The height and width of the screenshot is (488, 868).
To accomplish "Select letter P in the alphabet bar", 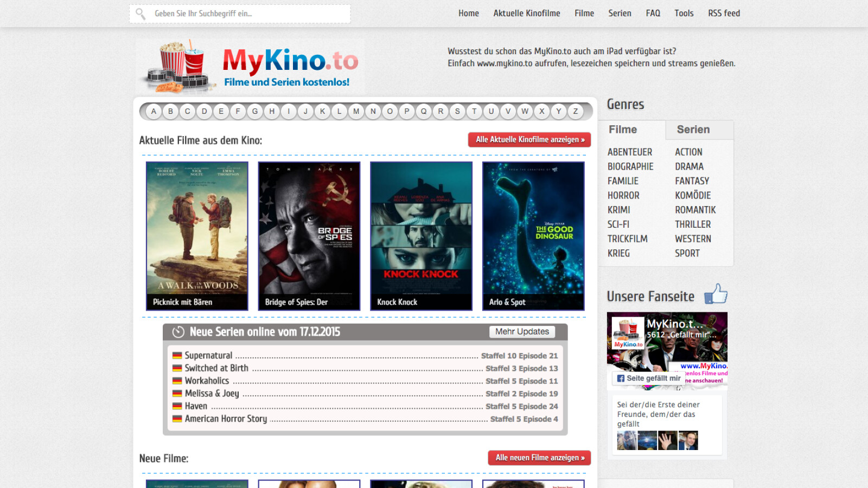I will [x=407, y=111].
